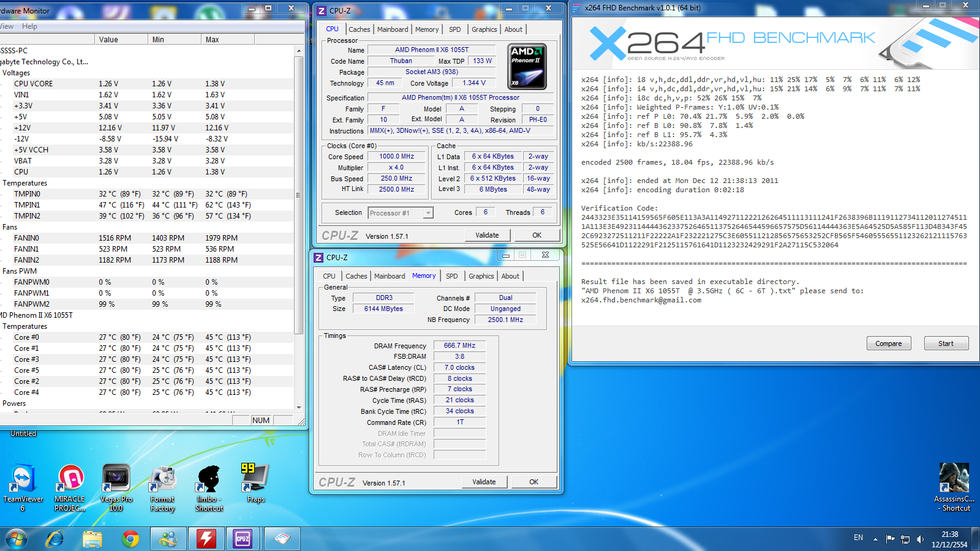
Task: Show hidden tray icons arrow
Action: pos(875,539)
